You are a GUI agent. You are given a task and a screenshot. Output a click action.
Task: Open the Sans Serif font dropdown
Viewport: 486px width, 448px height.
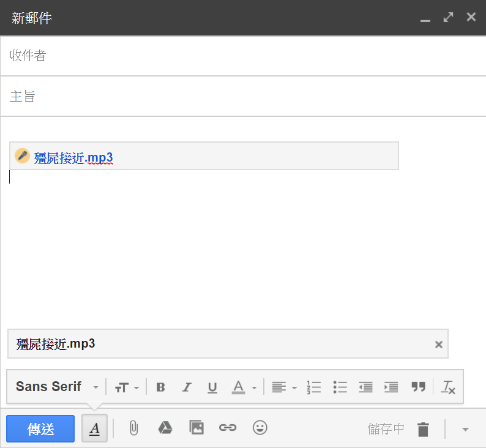57,387
